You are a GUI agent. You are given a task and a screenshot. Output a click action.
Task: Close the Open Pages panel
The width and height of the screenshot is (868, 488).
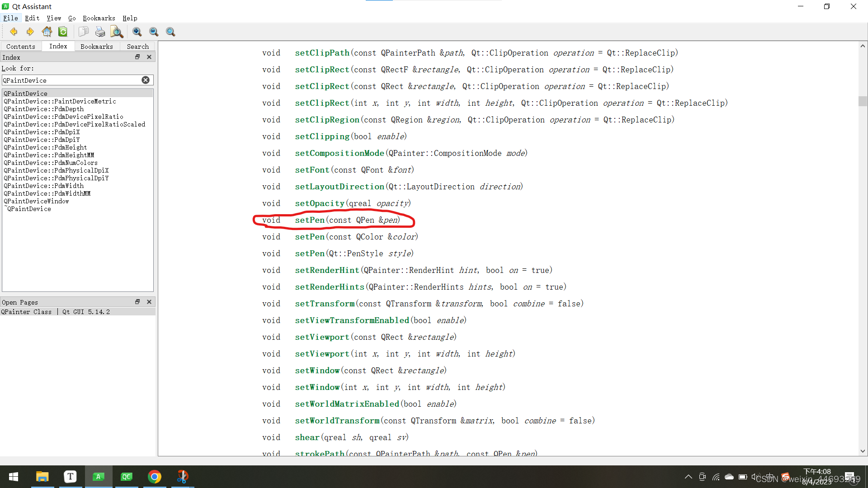[149, 302]
